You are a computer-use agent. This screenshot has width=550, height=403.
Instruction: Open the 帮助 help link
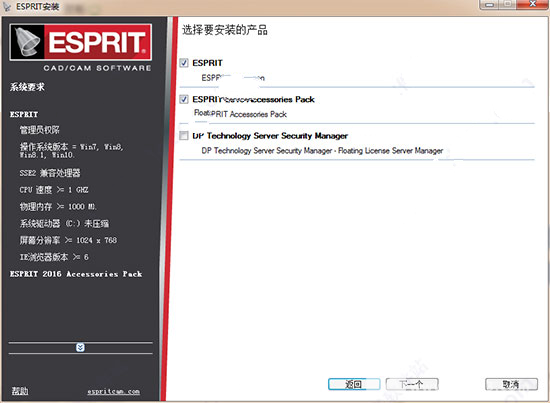coord(20,391)
